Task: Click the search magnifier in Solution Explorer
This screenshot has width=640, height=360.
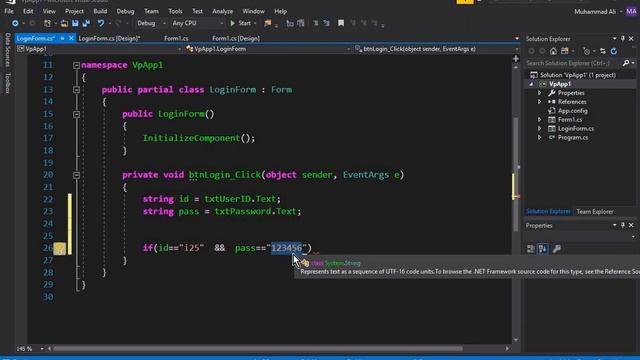Action: click(x=626, y=63)
